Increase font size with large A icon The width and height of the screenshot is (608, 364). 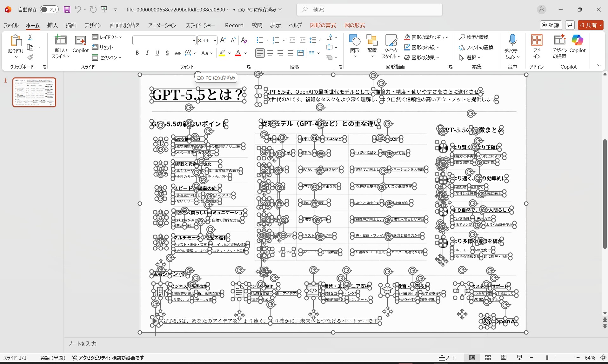coord(223,40)
